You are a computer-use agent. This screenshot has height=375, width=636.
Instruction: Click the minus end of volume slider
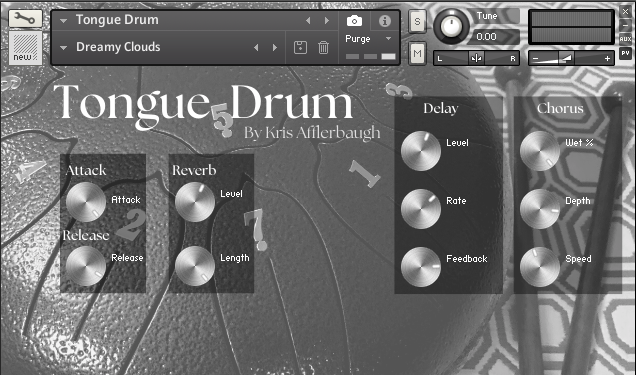point(535,59)
